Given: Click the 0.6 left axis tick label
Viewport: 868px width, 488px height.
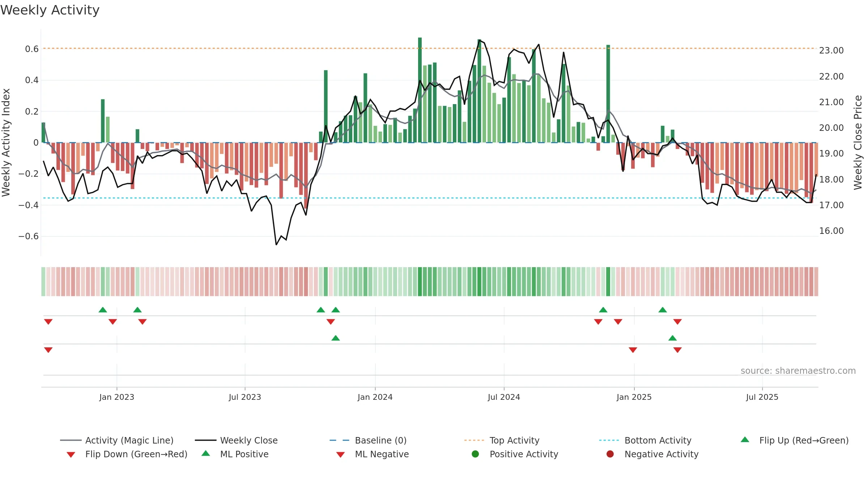Looking at the screenshot, I should tap(32, 49).
